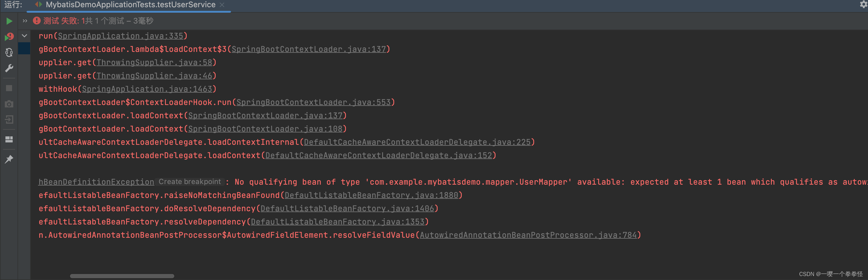
Task: Expand hidden toolbar items double chevron
Action: tap(25, 21)
